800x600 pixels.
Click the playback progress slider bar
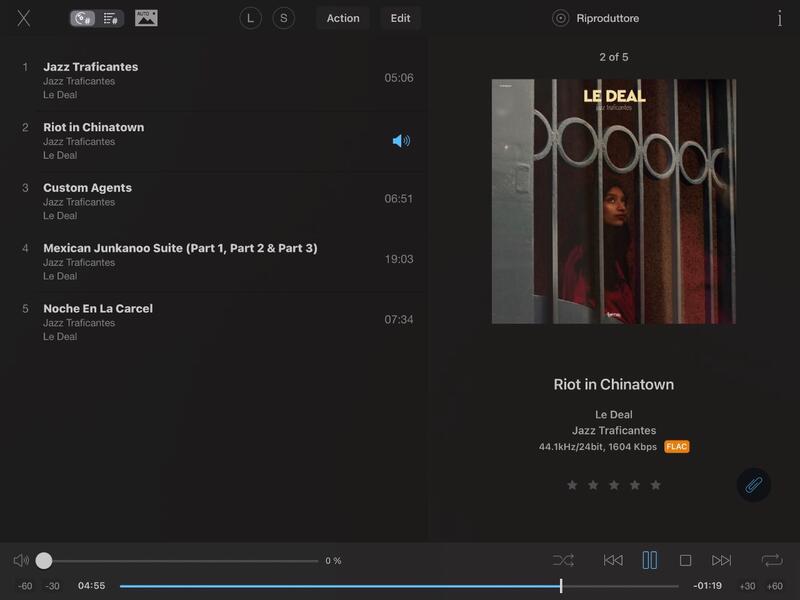point(400,586)
